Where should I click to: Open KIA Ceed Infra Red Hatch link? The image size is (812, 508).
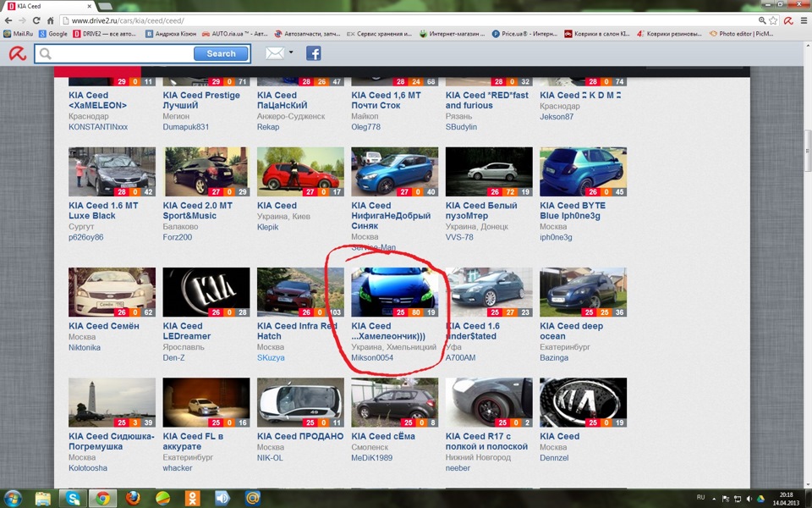click(x=297, y=331)
